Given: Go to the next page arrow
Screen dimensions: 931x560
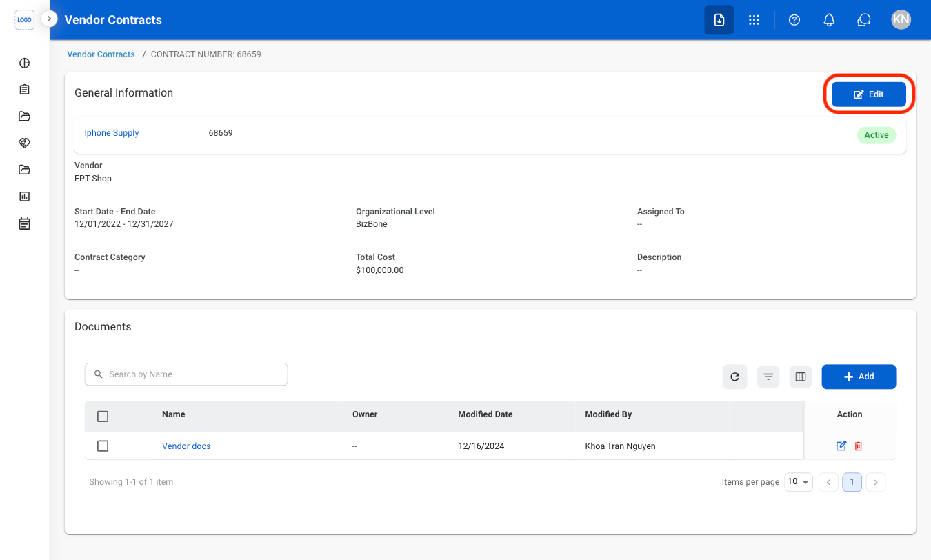Looking at the screenshot, I should (876, 482).
